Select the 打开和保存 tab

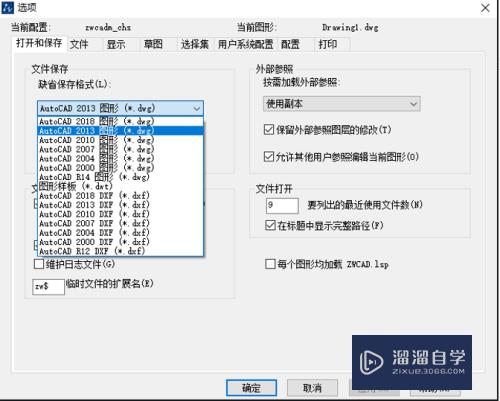coord(39,43)
